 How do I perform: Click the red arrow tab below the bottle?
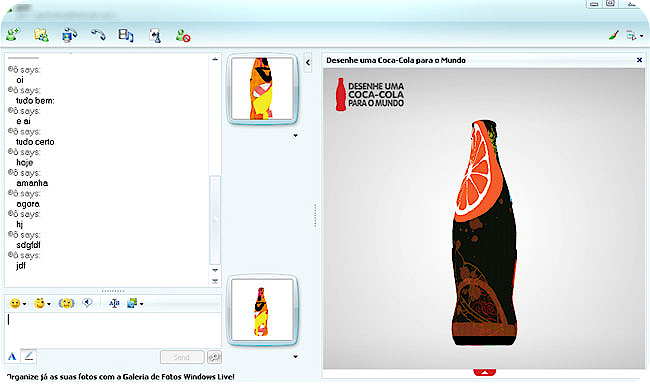coord(485,372)
